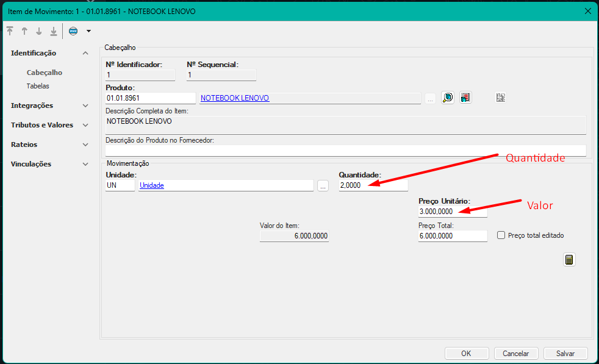Click the product details icon beside search
This screenshot has width=599, height=364.
465,98
